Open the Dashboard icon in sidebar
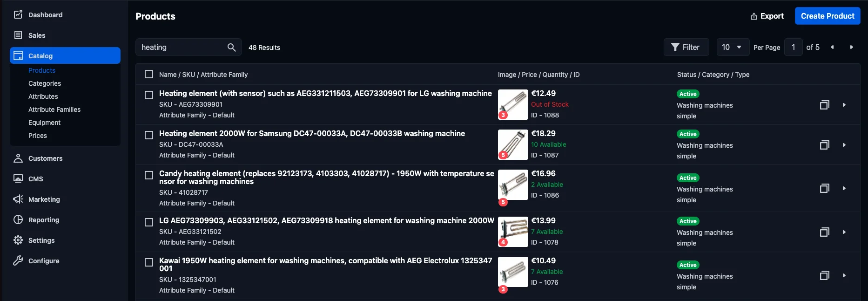 pyautogui.click(x=18, y=14)
